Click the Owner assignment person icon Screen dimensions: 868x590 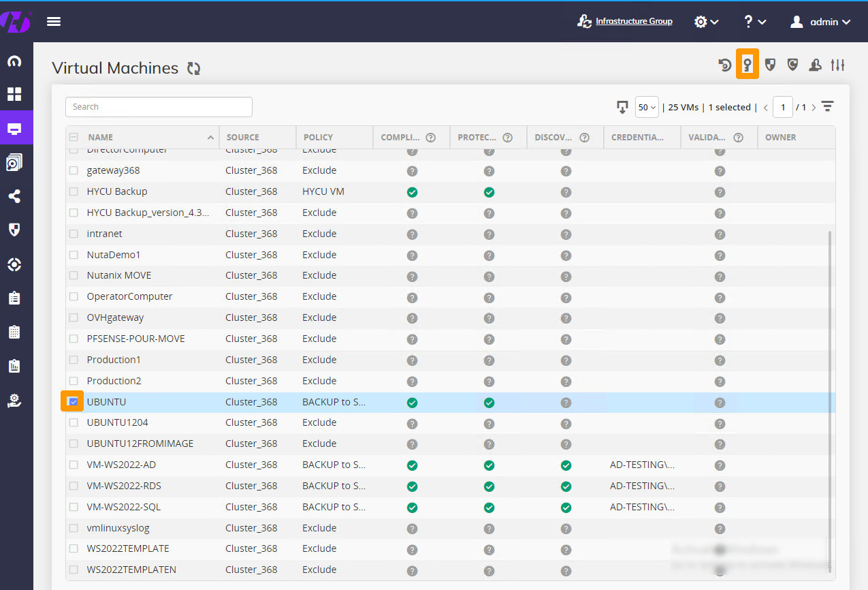[x=815, y=64]
